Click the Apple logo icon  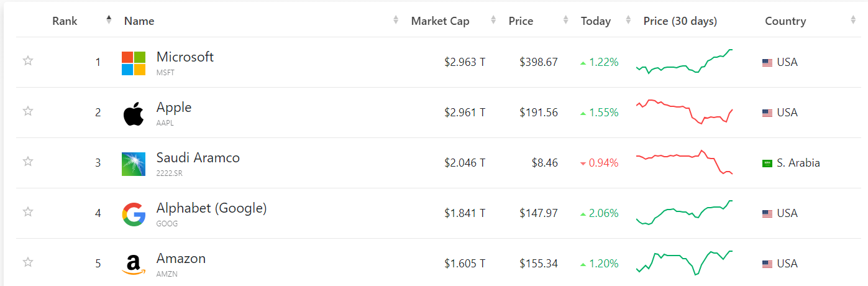(134, 114)
